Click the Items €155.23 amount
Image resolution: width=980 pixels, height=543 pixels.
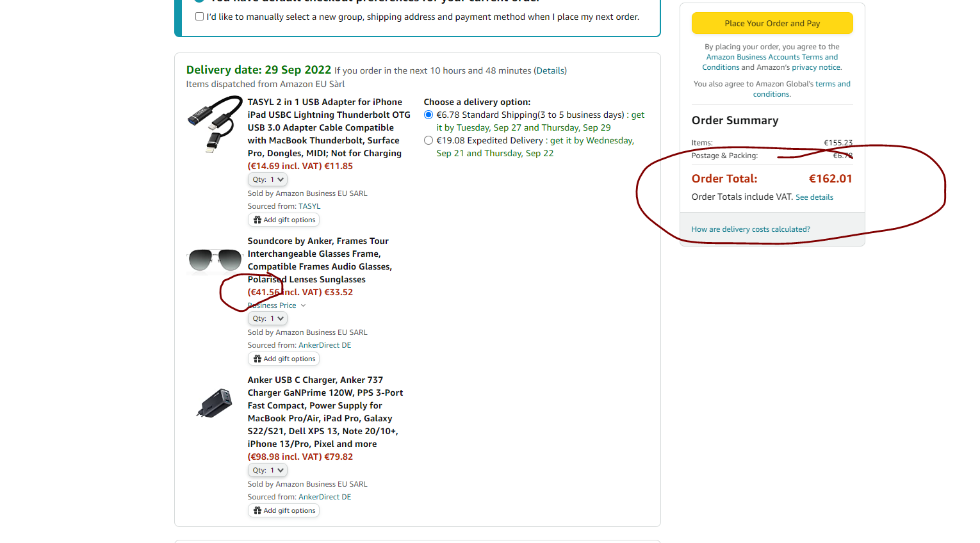[838, 143]
